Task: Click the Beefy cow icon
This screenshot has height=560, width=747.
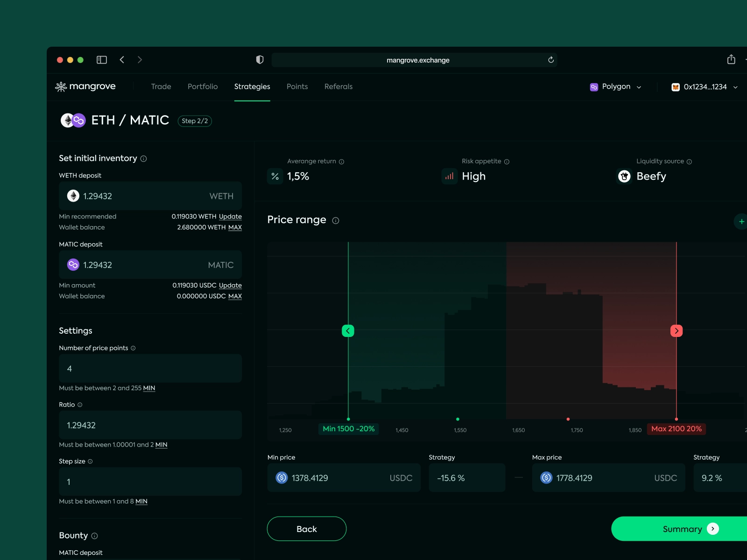Action: click(624, 176)
